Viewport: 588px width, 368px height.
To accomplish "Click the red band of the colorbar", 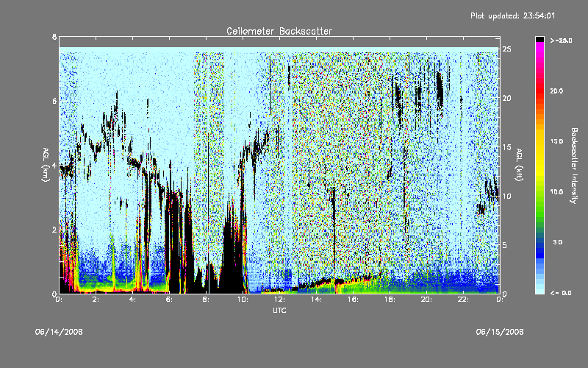I will point(539,92).
